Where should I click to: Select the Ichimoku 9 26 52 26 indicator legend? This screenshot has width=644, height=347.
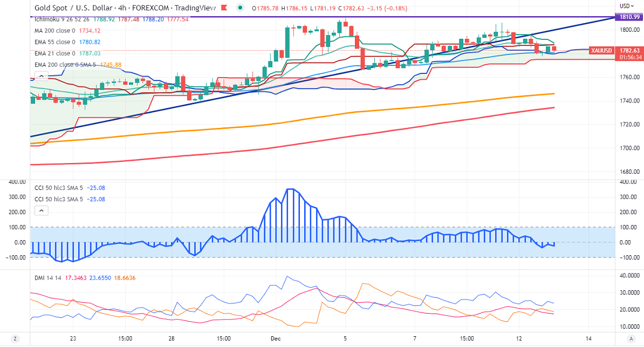point(62,19)
